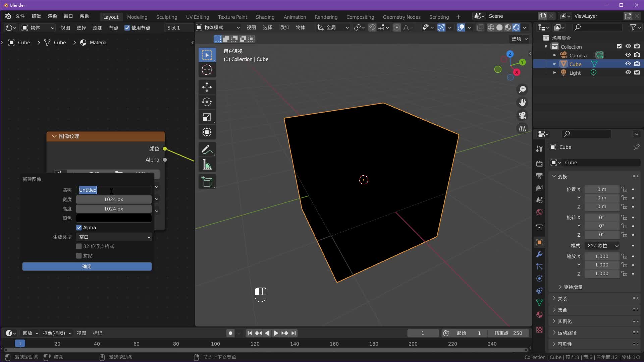Toggle Collection exclude checkbox in outliner
This screenshot has width=644, height=362.
(x=619, y=46)
